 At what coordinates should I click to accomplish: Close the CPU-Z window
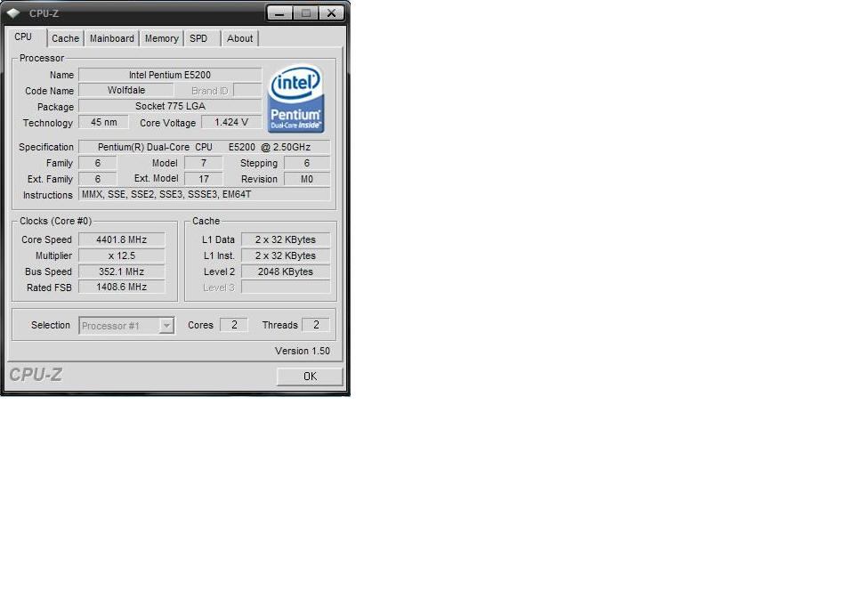coord(331,13)
